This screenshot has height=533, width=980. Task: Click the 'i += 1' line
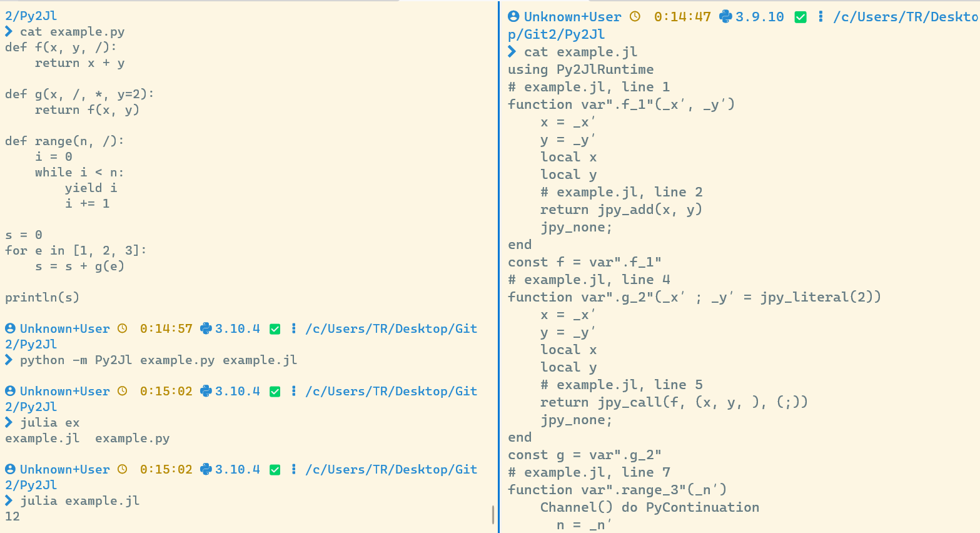[x=87, y=204]
